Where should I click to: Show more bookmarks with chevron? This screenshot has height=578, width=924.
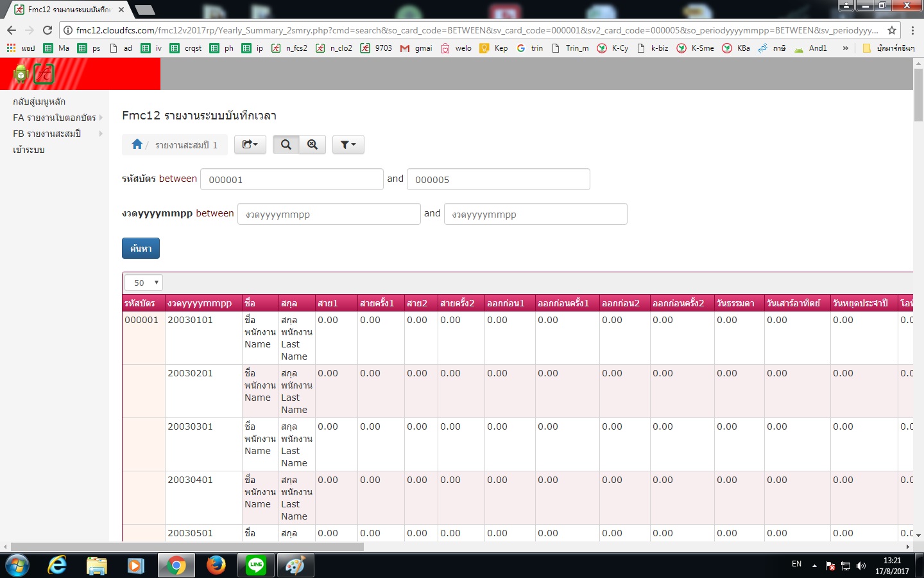click(845, 48)
